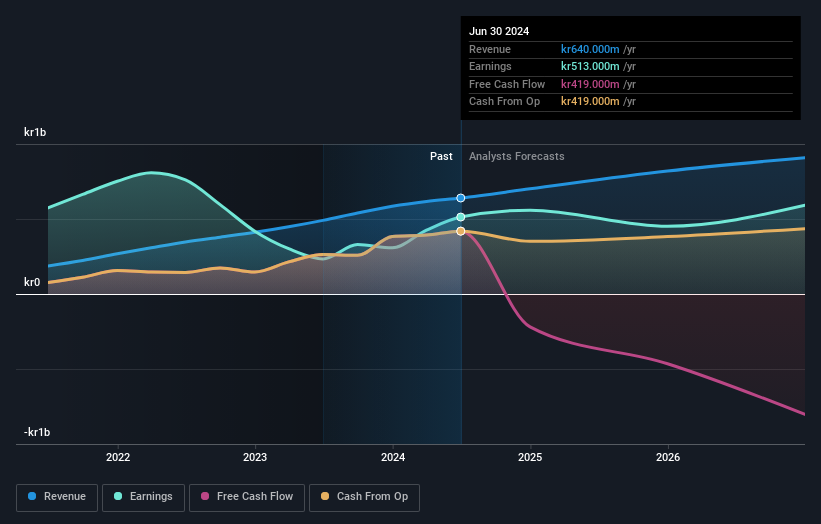Click the 2024 x-axis label
821x524 pixels.
click(x=393, y=457)
